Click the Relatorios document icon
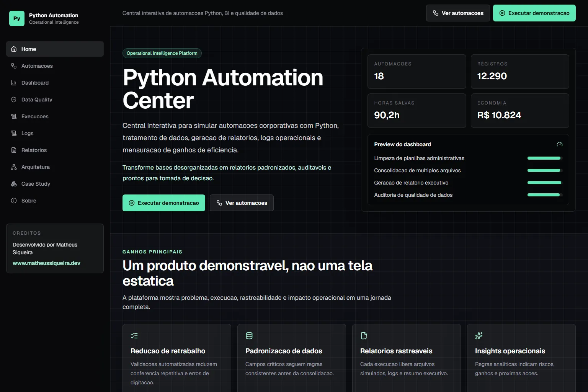 14,150
